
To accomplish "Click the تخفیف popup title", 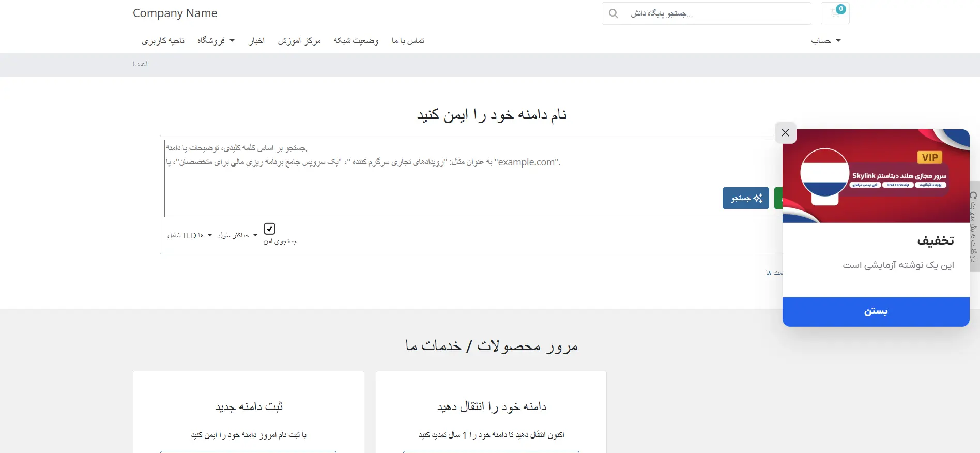I will (x=936, y=240).
